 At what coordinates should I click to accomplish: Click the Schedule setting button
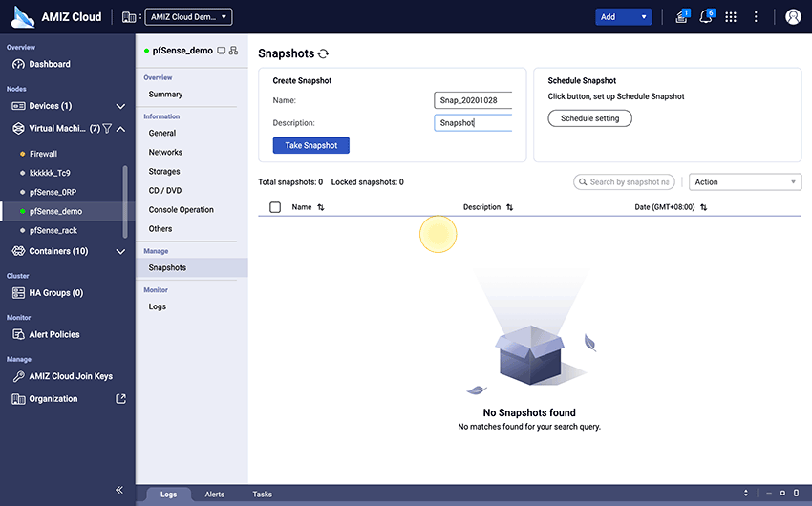click(x=589, y=118)
